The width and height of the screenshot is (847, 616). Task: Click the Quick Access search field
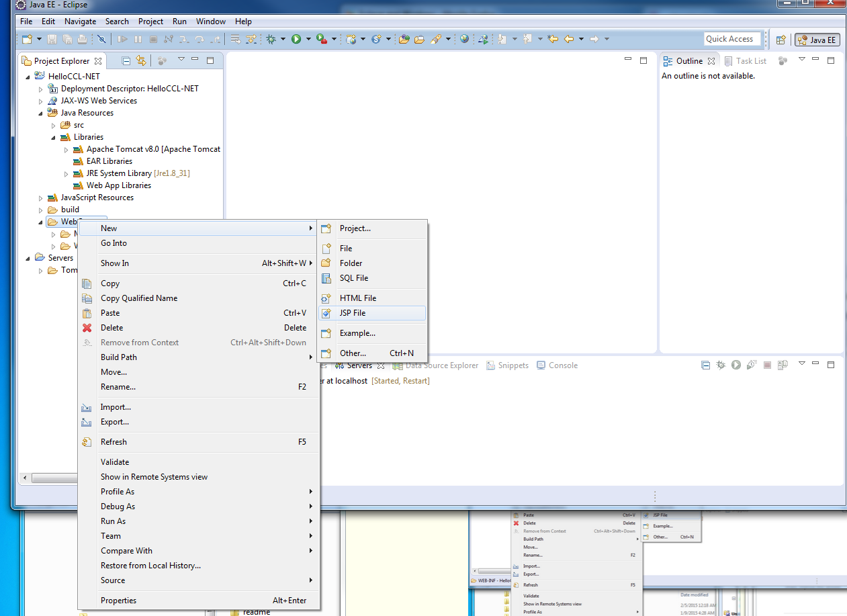731,39
